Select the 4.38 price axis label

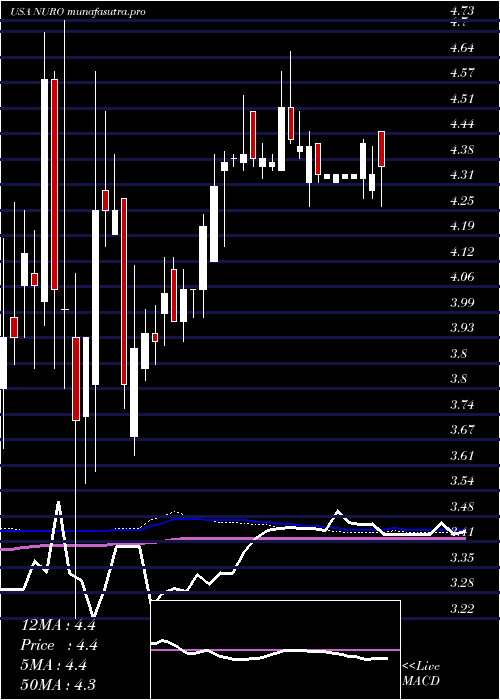(461, 150)
